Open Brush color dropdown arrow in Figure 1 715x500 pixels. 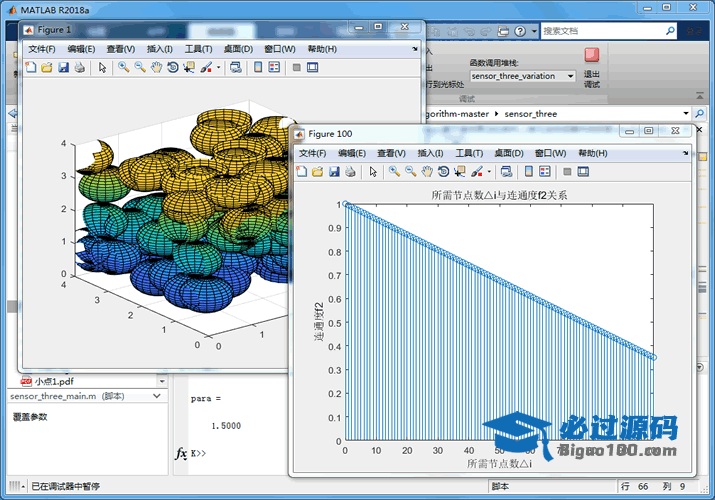[218, 67]
